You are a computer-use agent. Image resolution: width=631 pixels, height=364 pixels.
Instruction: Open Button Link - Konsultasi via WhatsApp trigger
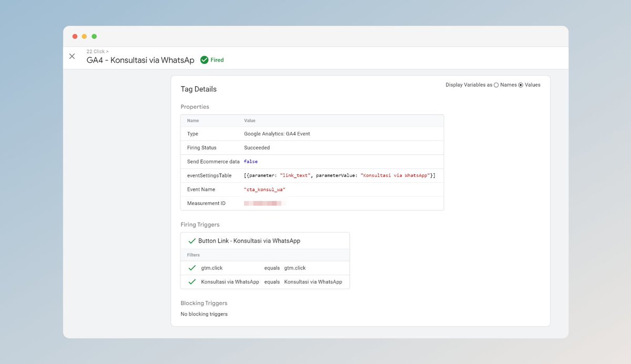click(249, 241)
